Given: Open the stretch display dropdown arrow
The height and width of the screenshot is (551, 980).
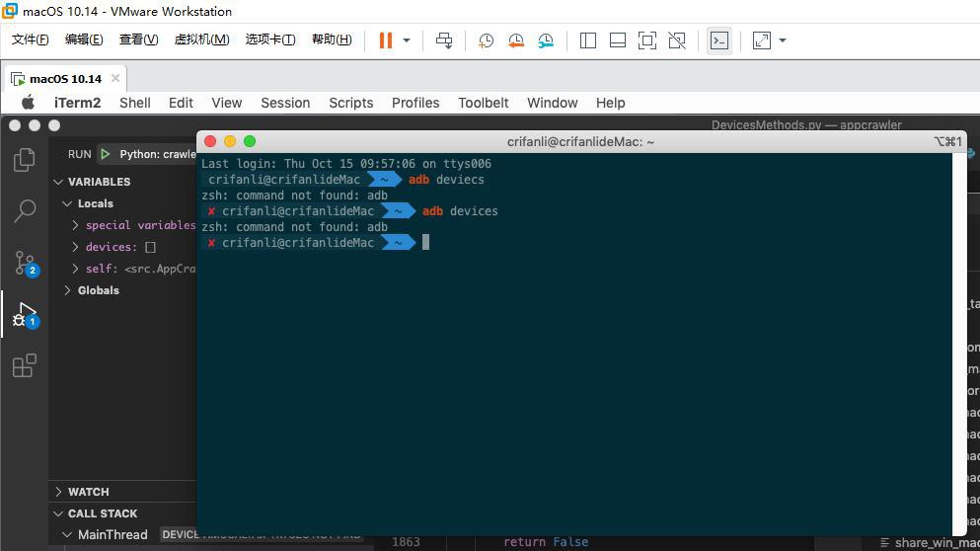Looking at the screenshot, I should click(x=783, y=40).
